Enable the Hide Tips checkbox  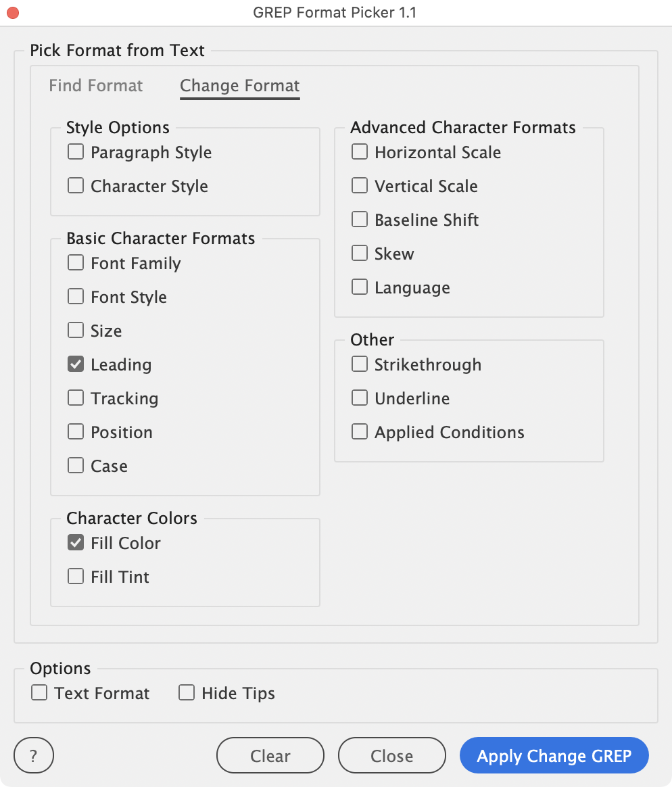click(x=187, y=693)
